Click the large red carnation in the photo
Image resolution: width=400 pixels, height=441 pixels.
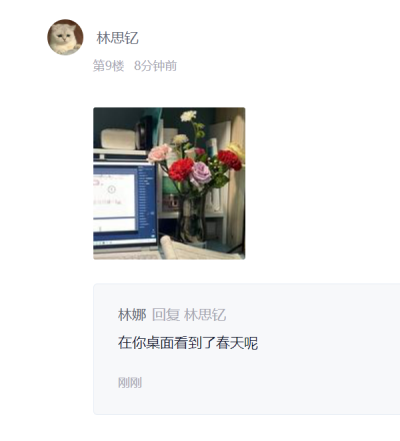point(181,169)
